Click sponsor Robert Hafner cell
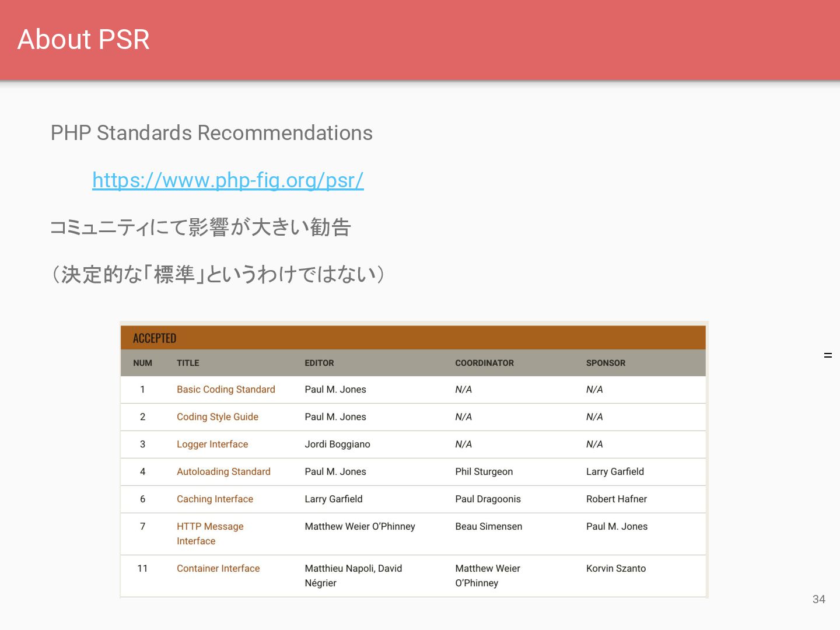 [x=617, y=499]
